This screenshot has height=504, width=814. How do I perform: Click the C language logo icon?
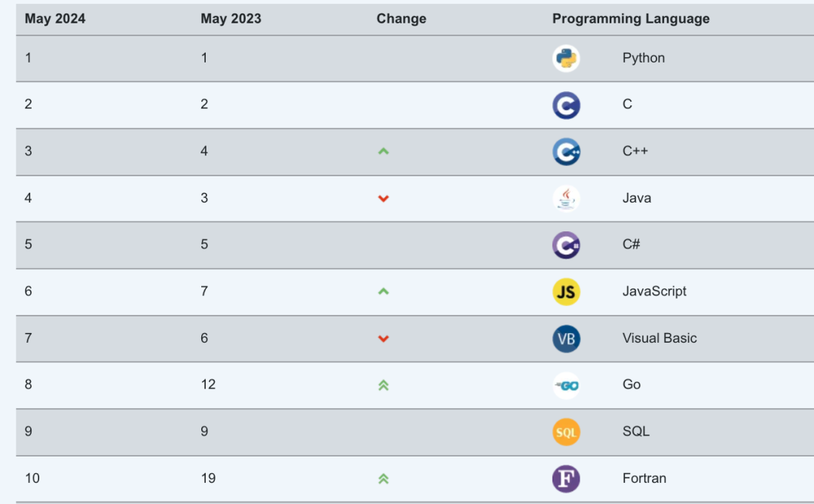[x=566, y=105]
